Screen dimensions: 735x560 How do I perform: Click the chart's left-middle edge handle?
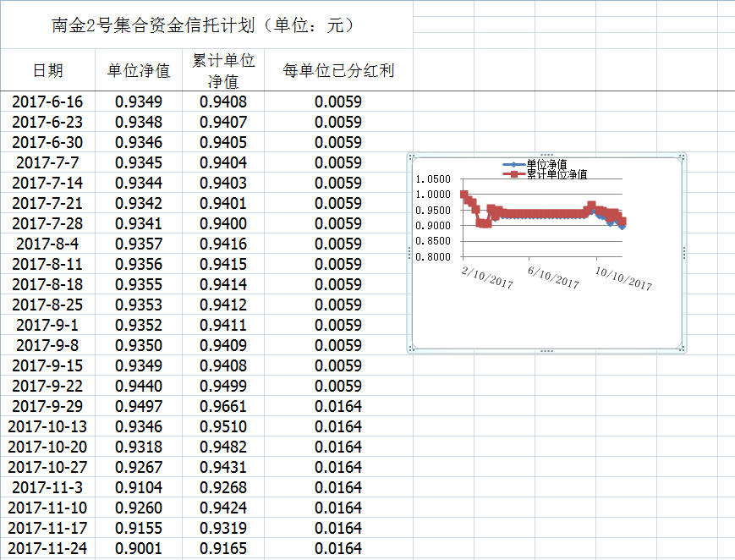tap(409, 253)
